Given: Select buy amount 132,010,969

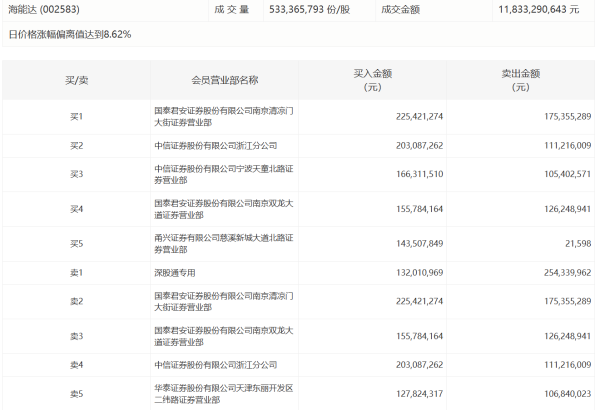Looking at the screenshot, I should click(419, 273).
